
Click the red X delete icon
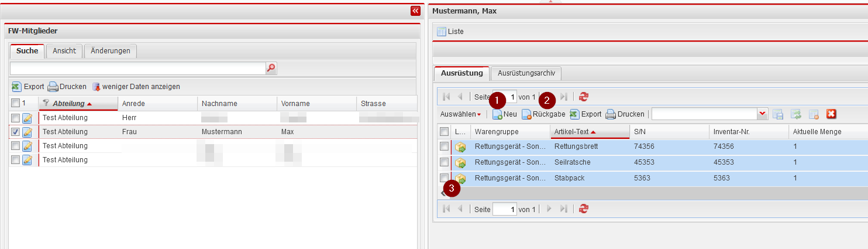click(831, 114)
